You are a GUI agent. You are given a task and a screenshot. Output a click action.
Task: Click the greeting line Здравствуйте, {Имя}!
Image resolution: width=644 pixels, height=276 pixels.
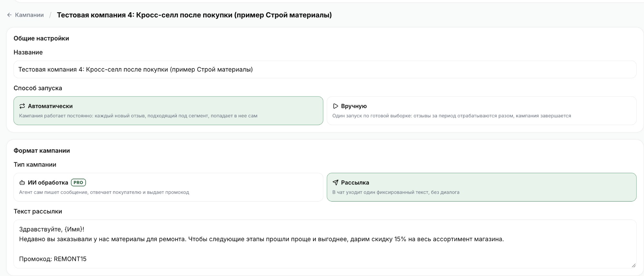(52, 229)
